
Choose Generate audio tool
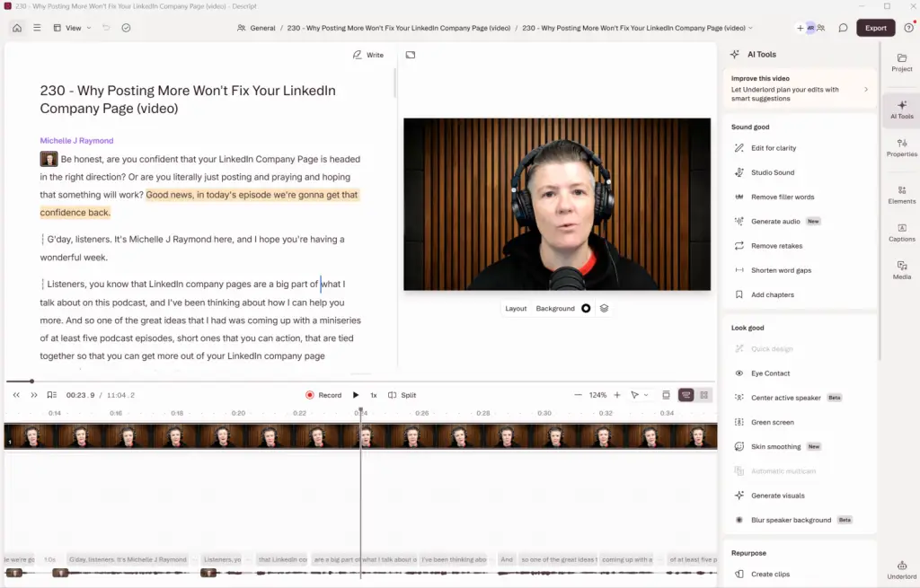(x=777, y=221)
